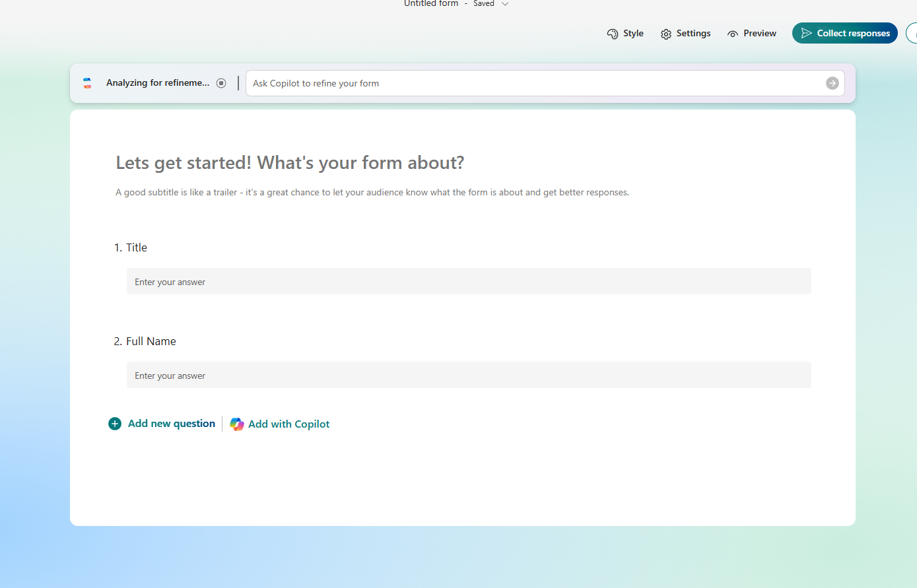Focus the Ask Copilot to refine field

coord(535,83)
